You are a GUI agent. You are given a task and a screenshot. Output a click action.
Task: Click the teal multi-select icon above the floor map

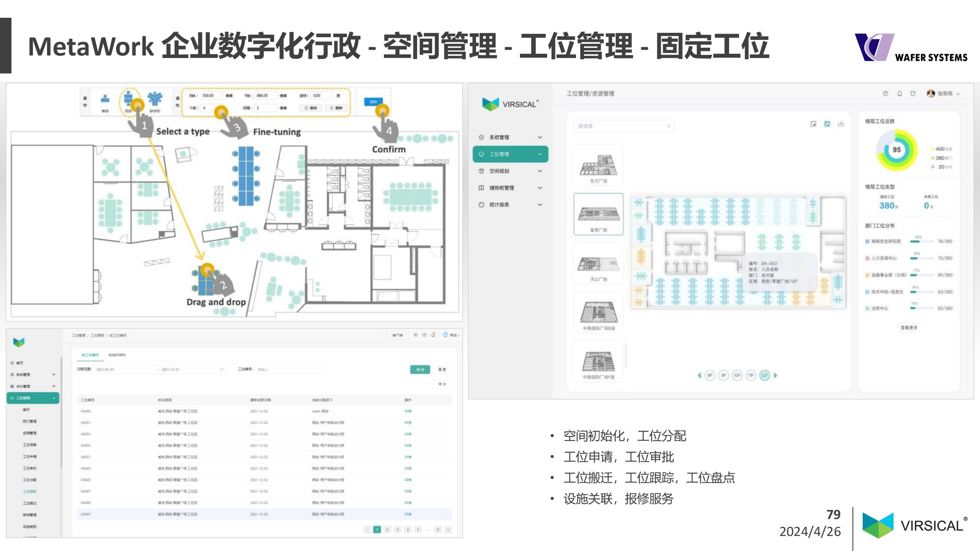click(827, 124)
